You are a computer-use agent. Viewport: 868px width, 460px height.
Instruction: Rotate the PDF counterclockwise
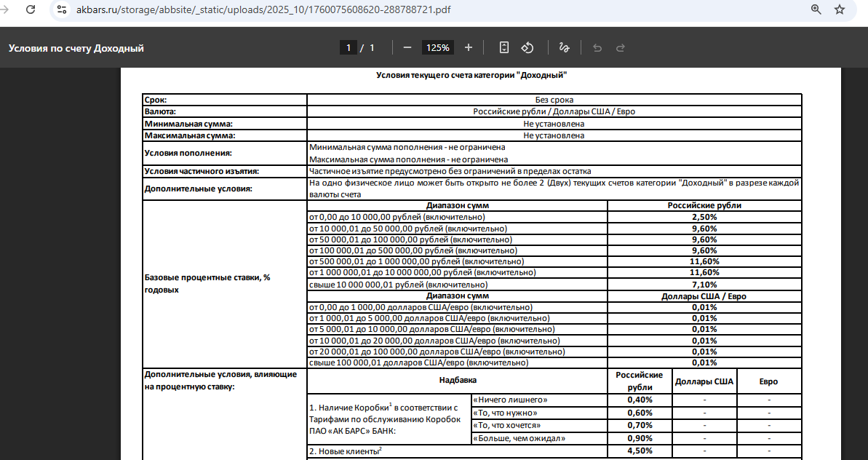(x=528, y=47)
